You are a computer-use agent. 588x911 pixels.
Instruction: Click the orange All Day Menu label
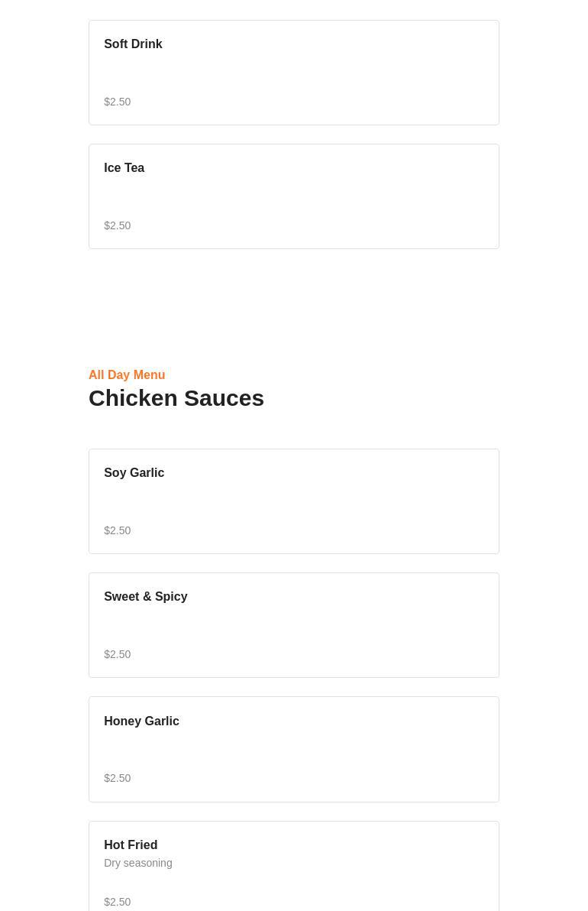[x=127, y=374]
